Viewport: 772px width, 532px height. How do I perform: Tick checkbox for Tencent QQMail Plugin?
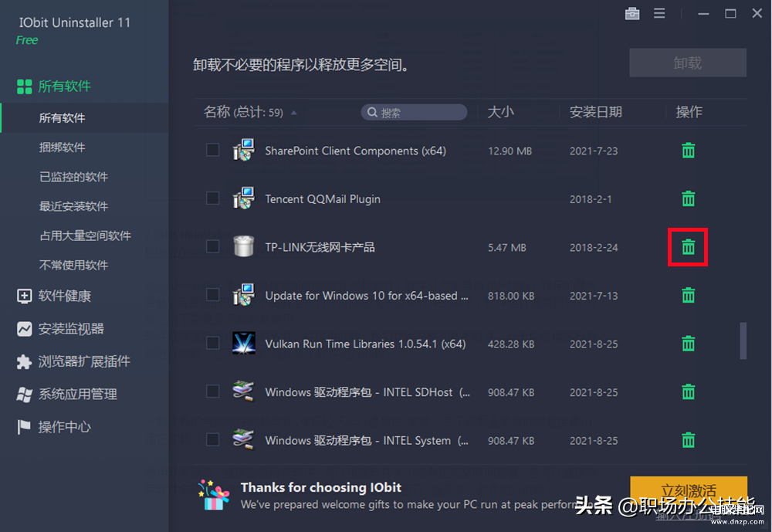tap(213, 198)
